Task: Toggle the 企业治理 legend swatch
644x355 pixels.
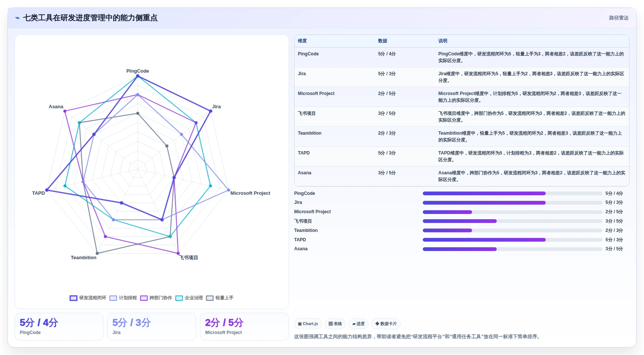Action: point(179,298)
